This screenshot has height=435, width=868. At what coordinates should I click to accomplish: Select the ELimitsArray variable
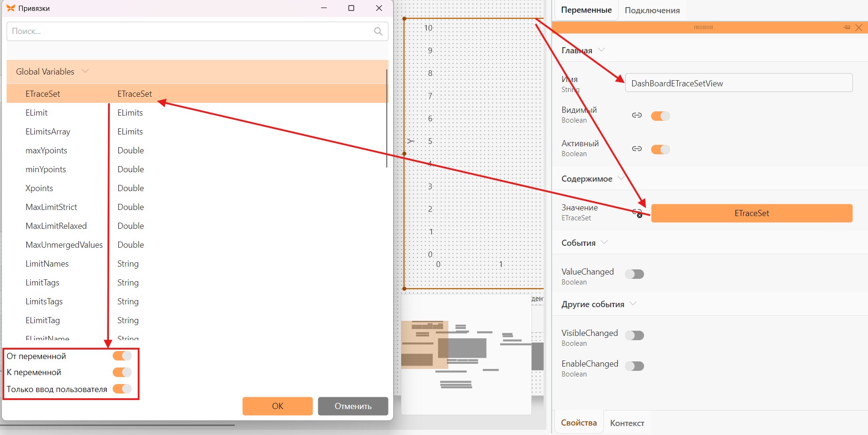coord(197,132)
